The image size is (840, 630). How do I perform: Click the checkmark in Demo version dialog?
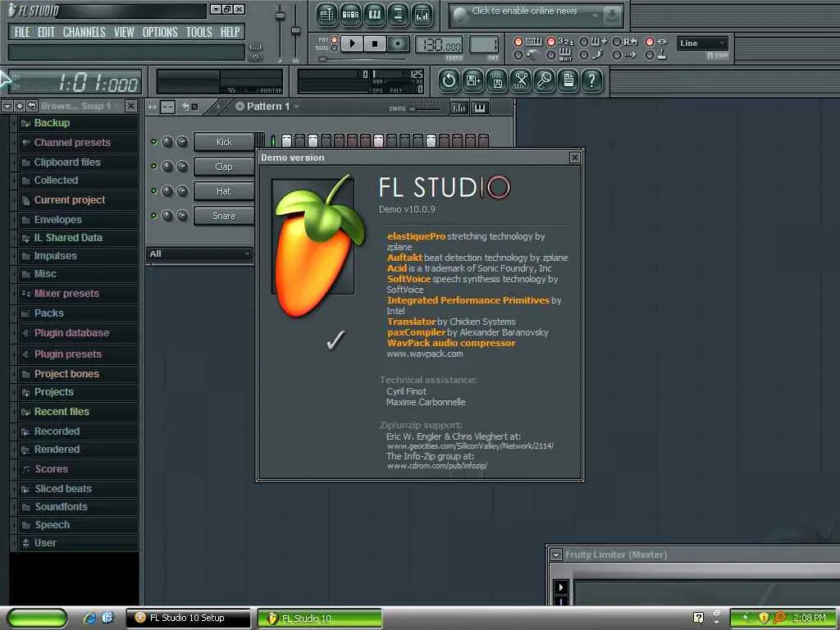coord(336,340)
